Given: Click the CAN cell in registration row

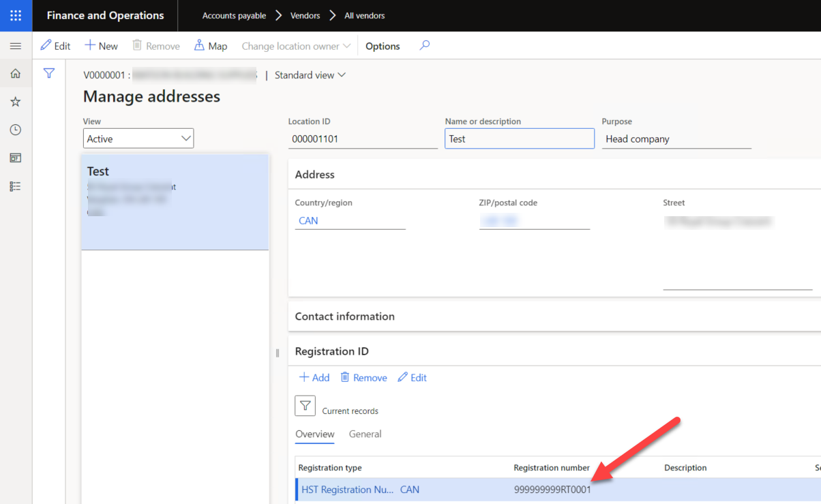Looking at the screenshot, I should 410,490.
